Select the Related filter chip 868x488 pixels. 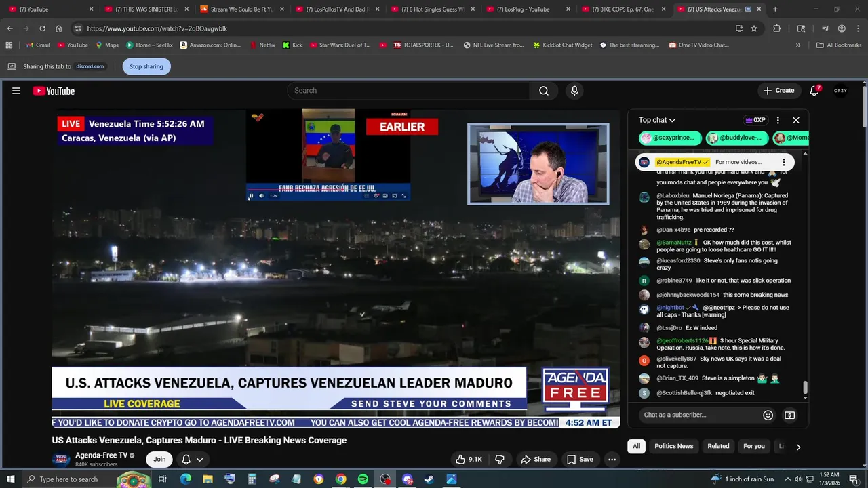[x=718, y=446]
